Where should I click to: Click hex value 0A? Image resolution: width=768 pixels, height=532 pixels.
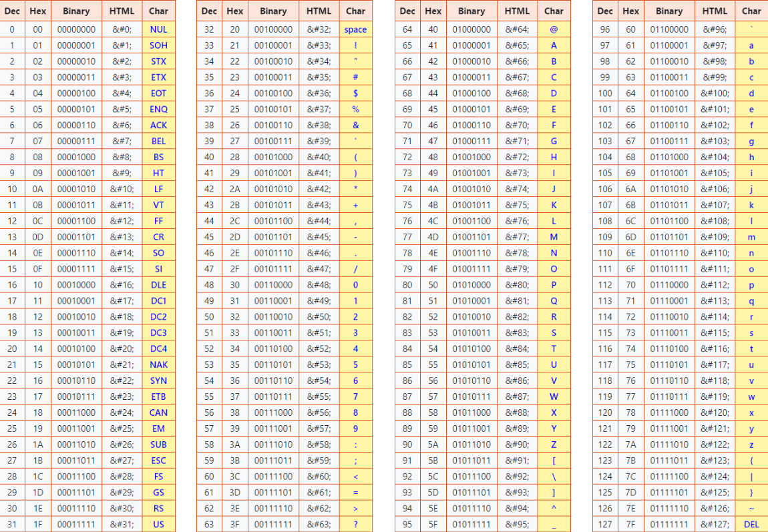click(37, 189)
